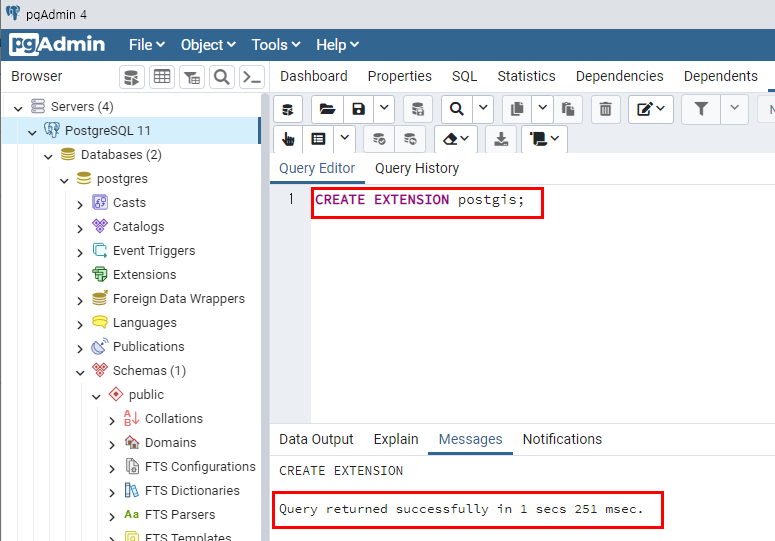Viewport: 775px width, 541px height.
Task: Click the Explain table icon
Action: tap(318, 139)
